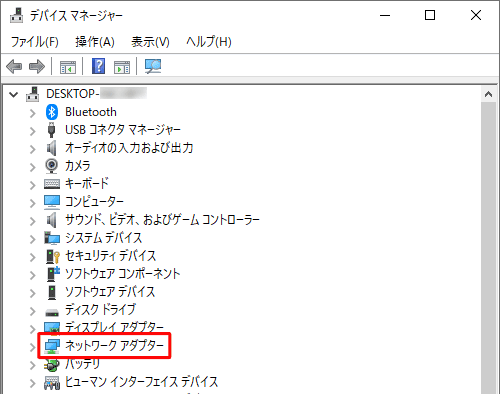Open the blue Help question-mark icon
Image resolution: width=500 pixels, height=394 pixels.
click(99, 66)
